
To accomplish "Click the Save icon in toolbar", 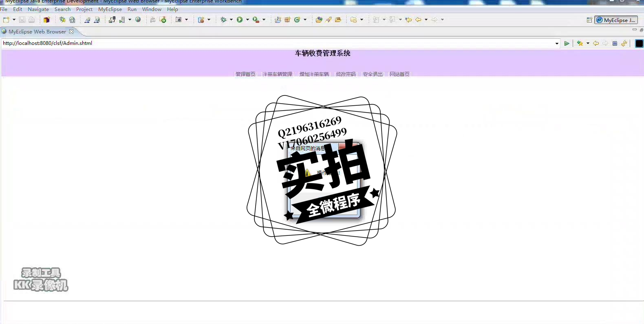I will pyautogui.click(x=22, y=20).
